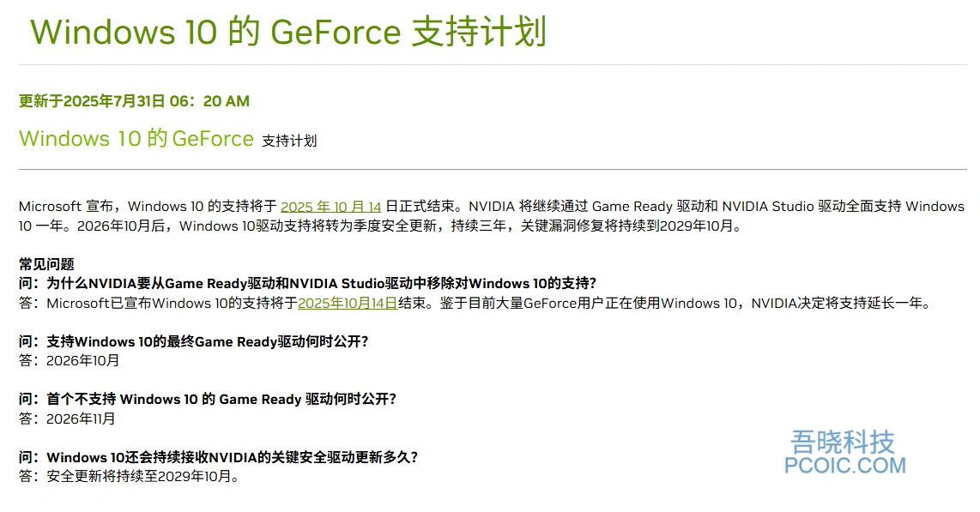
Task: Click the question "首个不支持 Windows 10 的 Game Ready 驱动何时公开?"
Action: [208, 399]
